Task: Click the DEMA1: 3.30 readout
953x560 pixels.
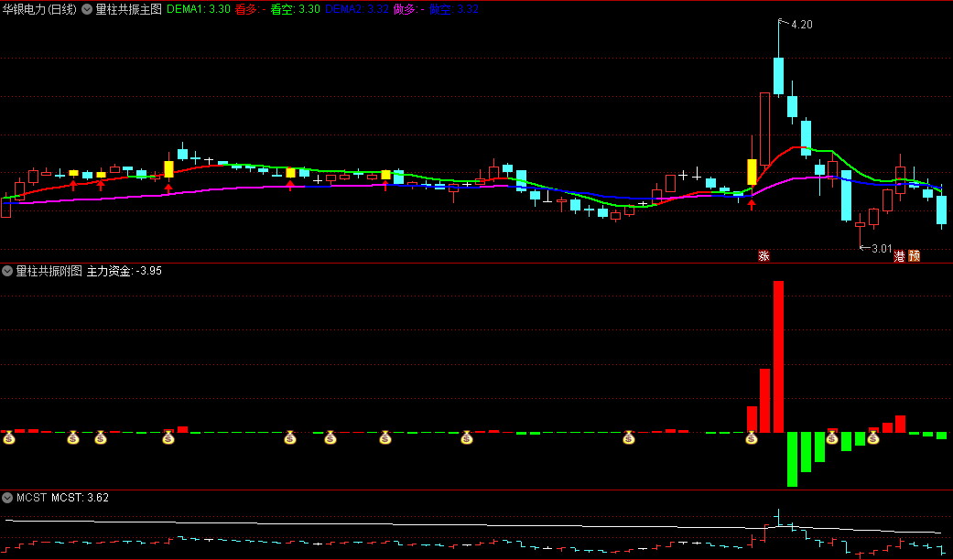Action: pos(198,9)
